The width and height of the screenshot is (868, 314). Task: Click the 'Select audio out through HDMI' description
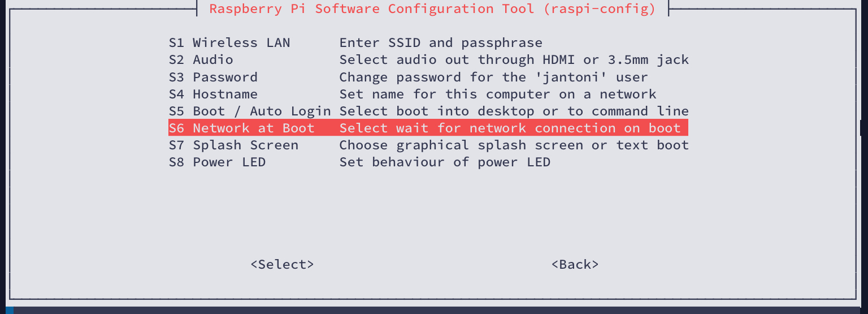tap(514, 60)
